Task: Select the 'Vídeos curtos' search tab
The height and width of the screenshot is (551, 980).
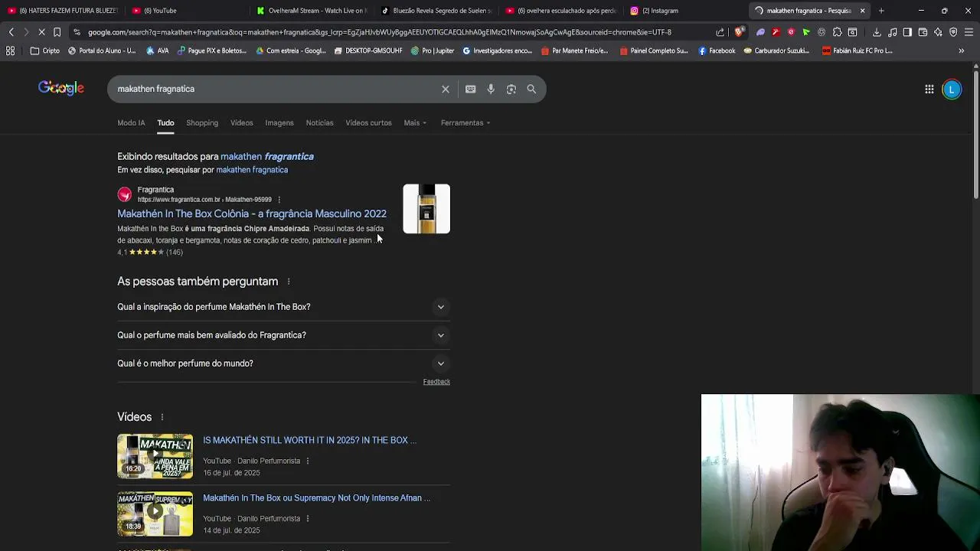Action: click(368, 122)
